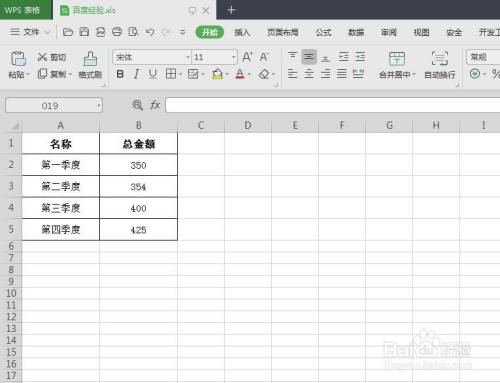
Task: Undo the last action
Action: (x=150, y=32)
